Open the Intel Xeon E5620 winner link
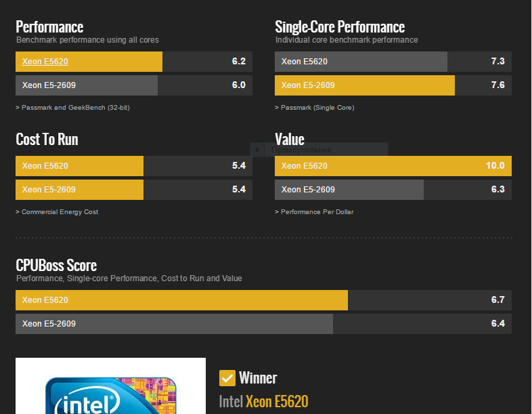Viewport: 532px width, 414px height. click(263, 402)
